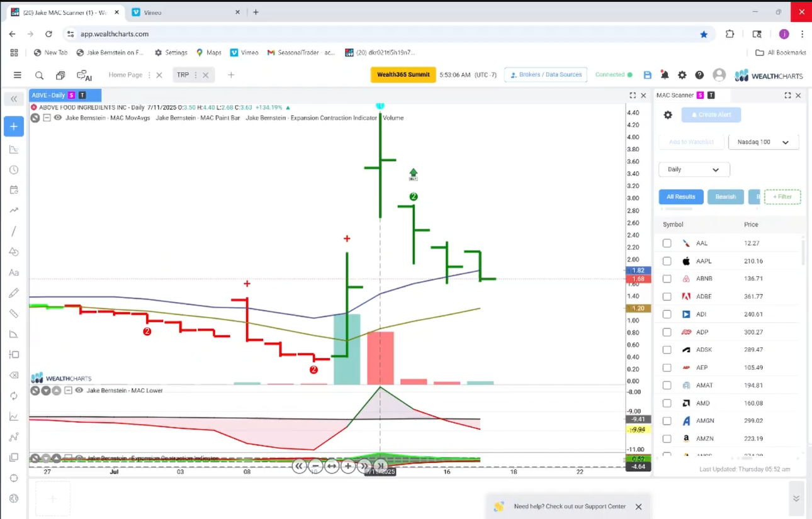Click the globe icon in the sidebar
The width and height of the screenshot is (812, 519).
pyautogui.click(x=14, y=498)
